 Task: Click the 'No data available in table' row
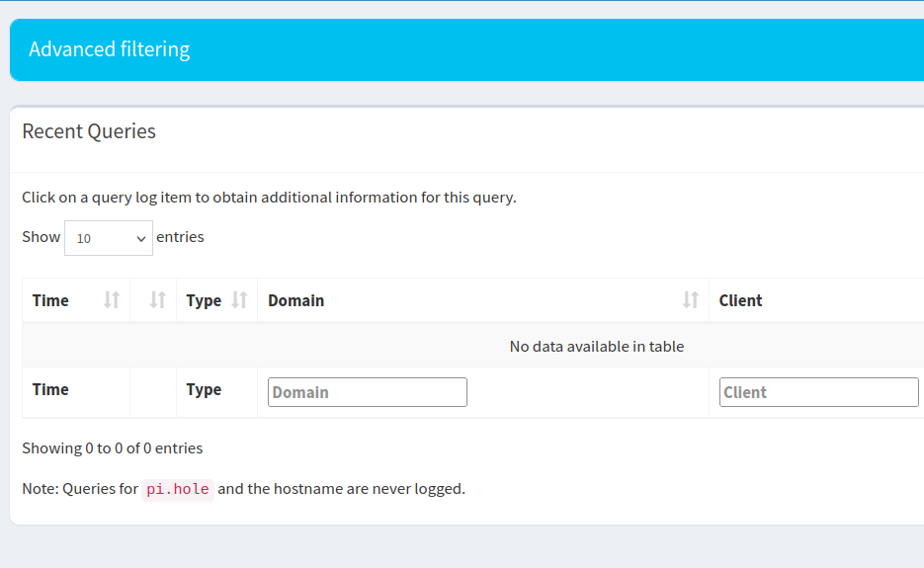coord(596,346)
